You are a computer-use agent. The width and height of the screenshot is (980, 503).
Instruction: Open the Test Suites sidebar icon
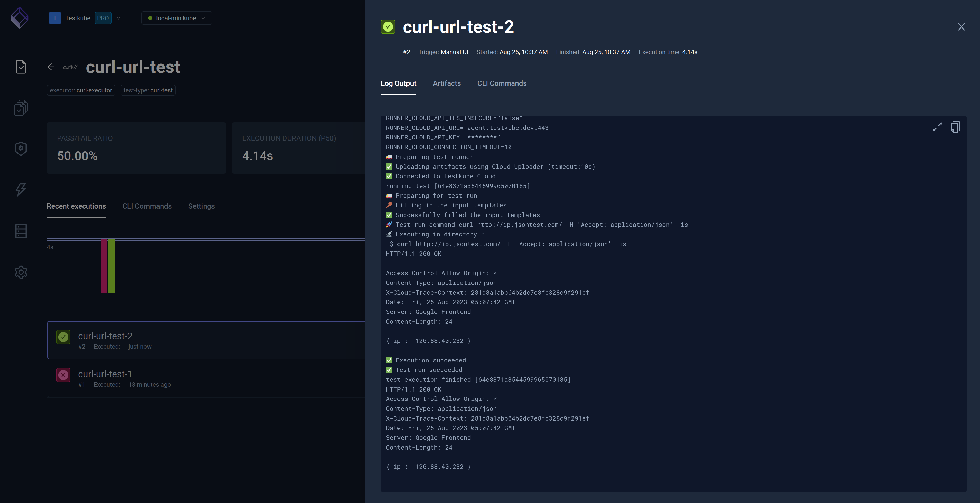[x=21, y=108]
